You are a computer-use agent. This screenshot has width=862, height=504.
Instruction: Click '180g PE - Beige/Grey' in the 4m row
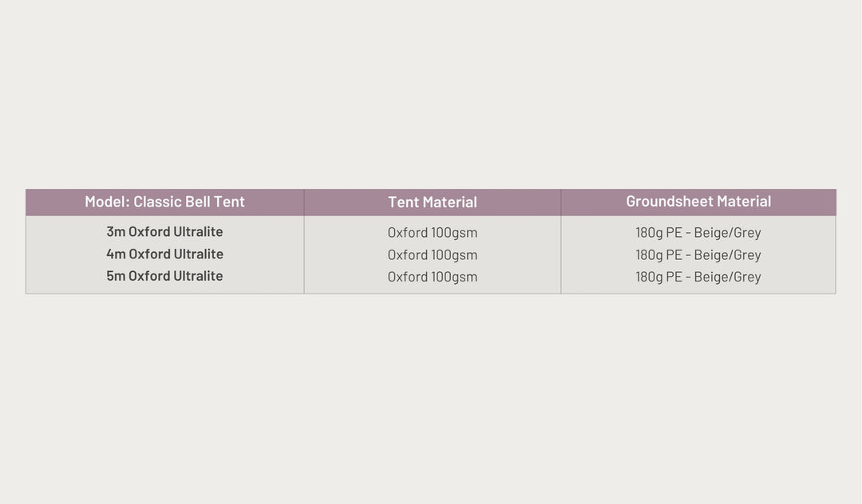698,255
